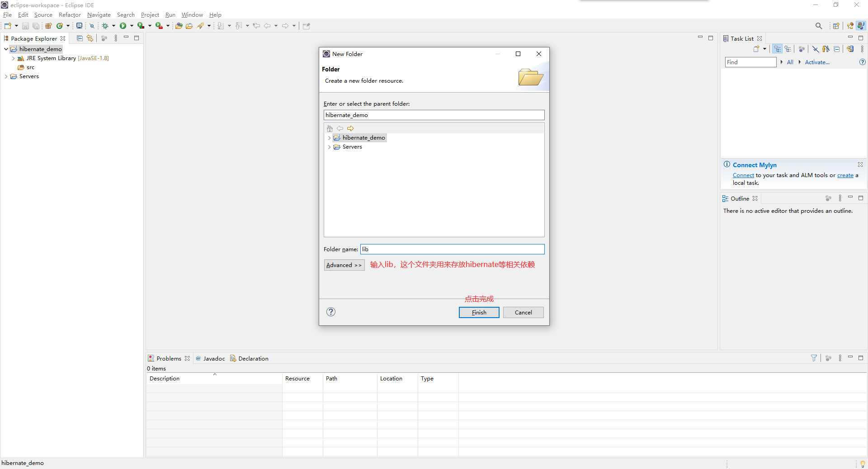Run the application with the Run icon
The width and height of the screenshot is (868, 469).
123,26
